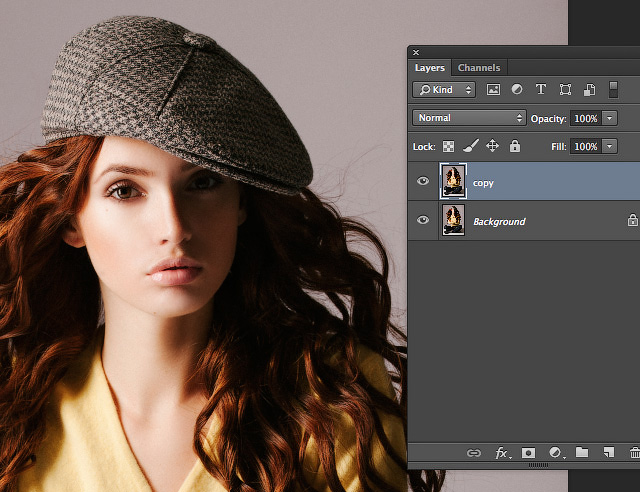This screenshot has width=640, height=492.
Task: Click the lock transparent pixels icon
Action: (x=449, y=146)
